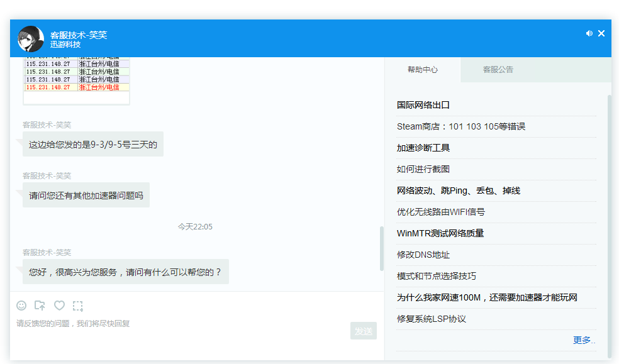Expand help list with 更多 link
Image resolution: width=619 pixels, height=364 pixels.
coord(583,340)
